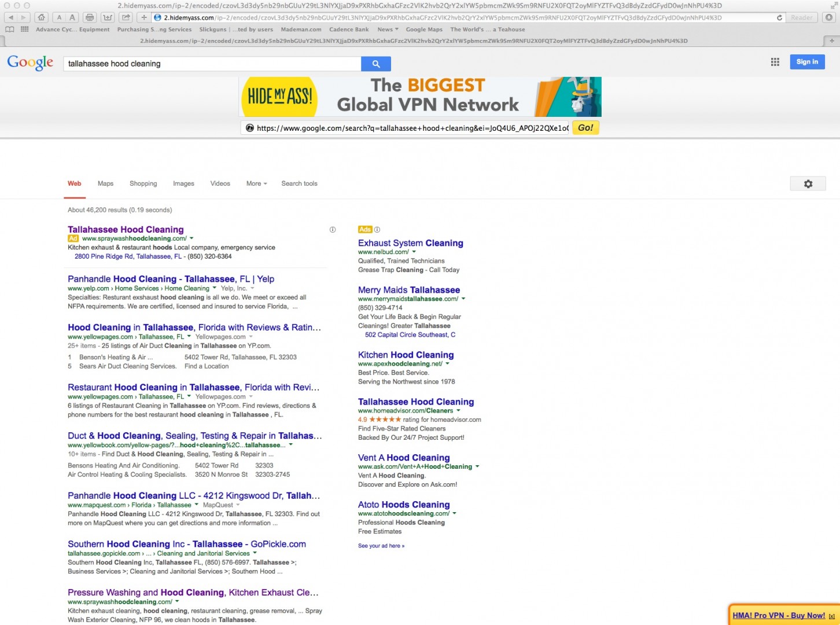Screen dimensions: 840x625
Task: Click the Print page icon
Action: point(90,17)
